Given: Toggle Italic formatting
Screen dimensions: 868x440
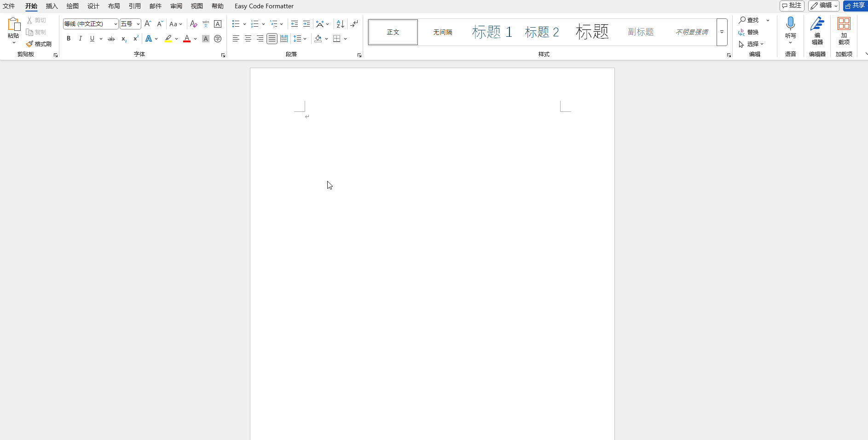Looking at the screenshot, I should click(81, 39).
